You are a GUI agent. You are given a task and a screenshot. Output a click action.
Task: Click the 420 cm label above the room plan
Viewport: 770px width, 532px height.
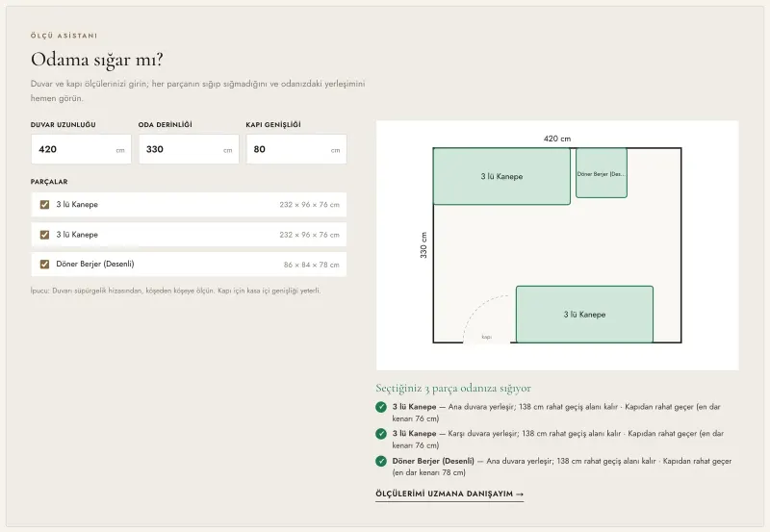coord(557,139)
